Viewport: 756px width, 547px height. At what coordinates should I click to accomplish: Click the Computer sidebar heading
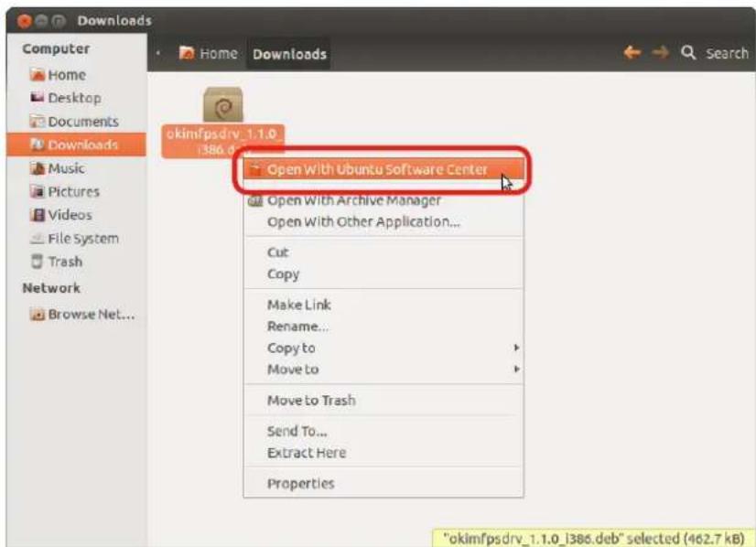[x=56, y=48]
